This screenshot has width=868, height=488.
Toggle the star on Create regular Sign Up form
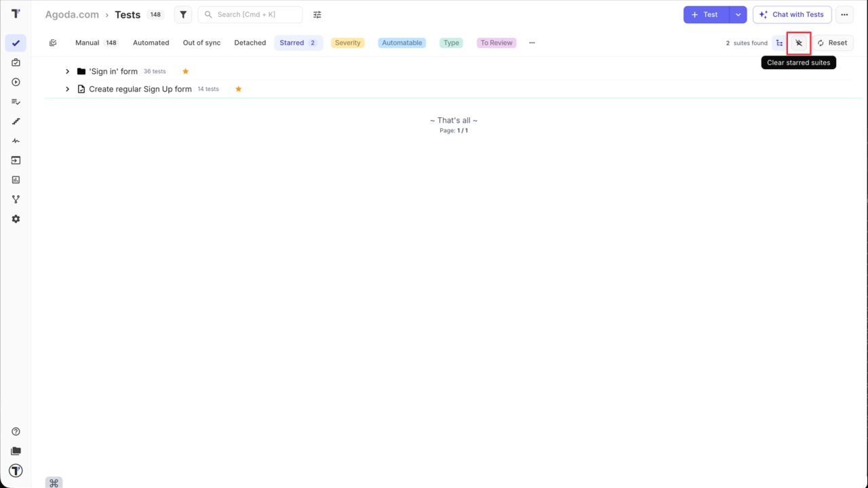238,89
